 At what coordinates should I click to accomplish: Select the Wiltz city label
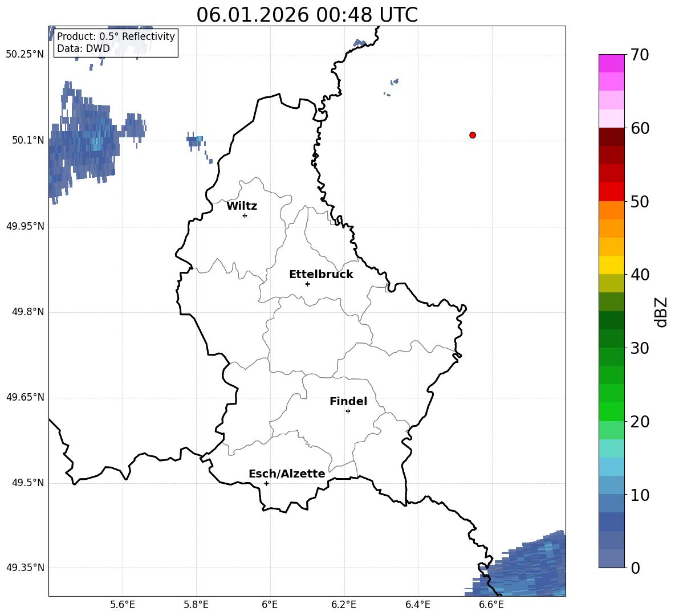click(242, 206)
